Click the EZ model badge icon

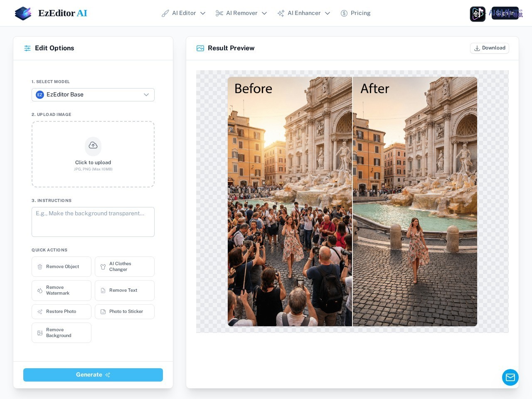(x=40, y=95)
